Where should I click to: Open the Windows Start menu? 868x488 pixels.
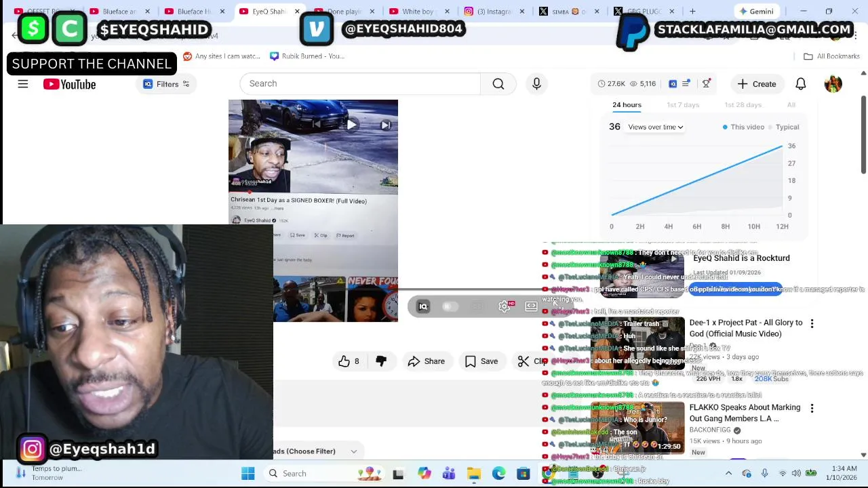pos(248,474)
